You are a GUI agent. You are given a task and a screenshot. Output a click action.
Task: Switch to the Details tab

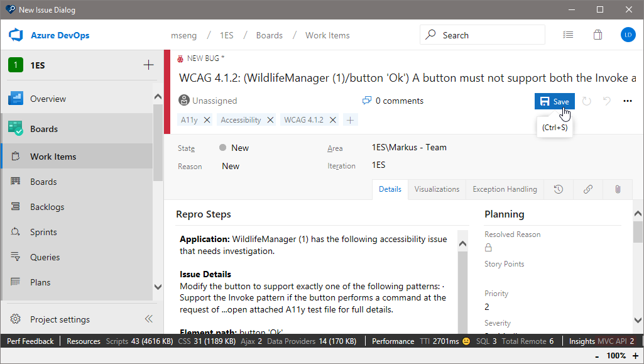[x=390, y=189]
